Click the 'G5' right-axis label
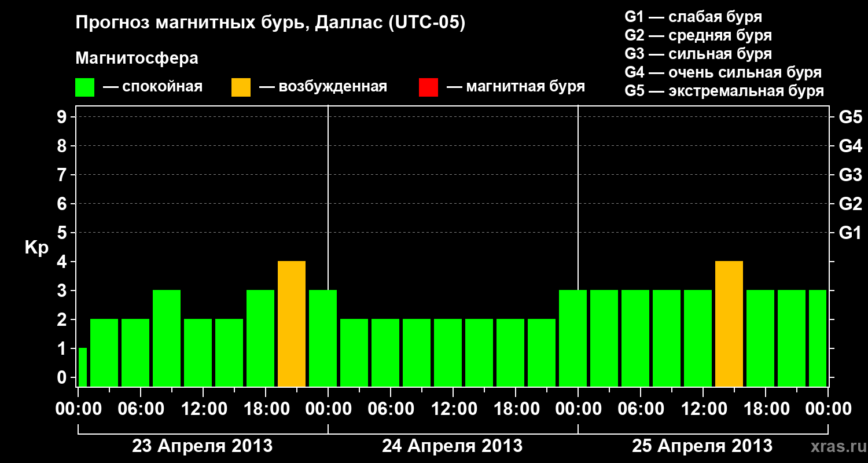The width and height of the screenshot is (868, 463). click(851, 117)
